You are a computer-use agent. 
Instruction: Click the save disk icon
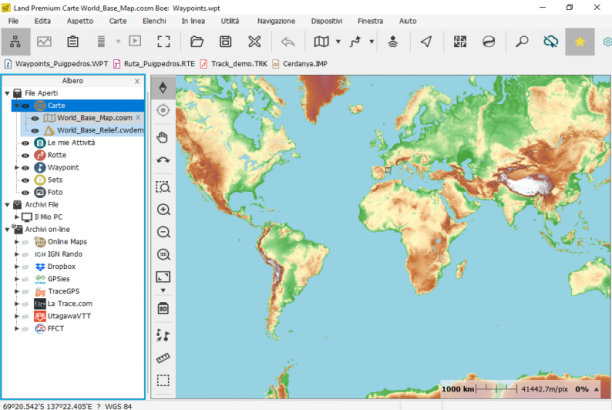(x=225, y=41)
